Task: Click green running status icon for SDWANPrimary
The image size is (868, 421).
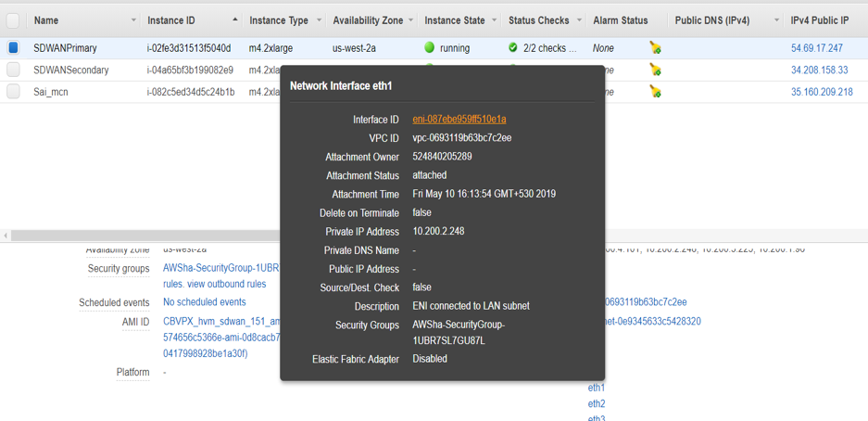Action: (429, 48)
